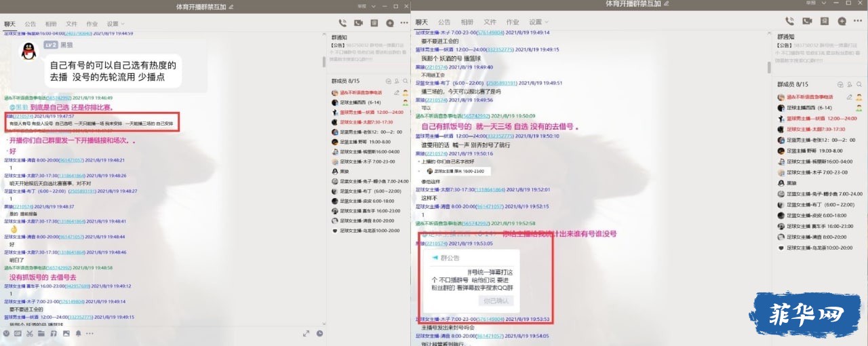Select member 足球女主播-乌龙茶10:00-20:00 in left list
This screenshot has height=346, width=868.
pyautogui.click(x=370, y=230)
